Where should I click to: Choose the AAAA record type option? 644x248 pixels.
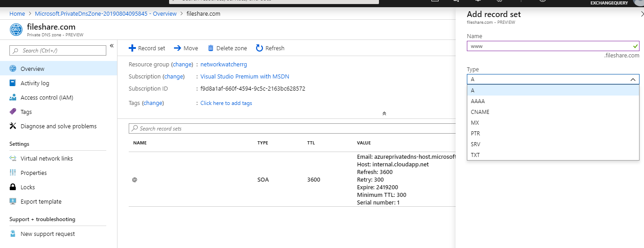click(x=478, y=101)
